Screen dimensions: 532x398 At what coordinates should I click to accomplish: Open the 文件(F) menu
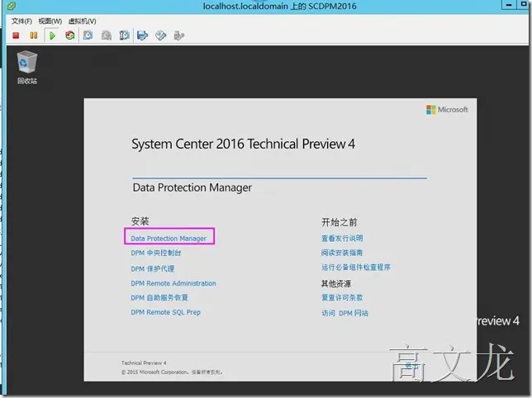(21, 21)
